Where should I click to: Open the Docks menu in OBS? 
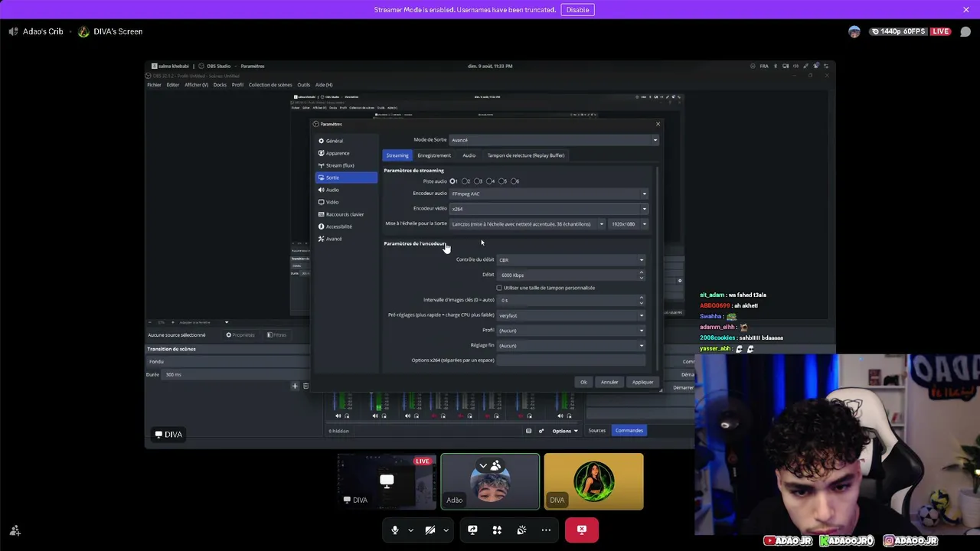click(x=220, y=85)
